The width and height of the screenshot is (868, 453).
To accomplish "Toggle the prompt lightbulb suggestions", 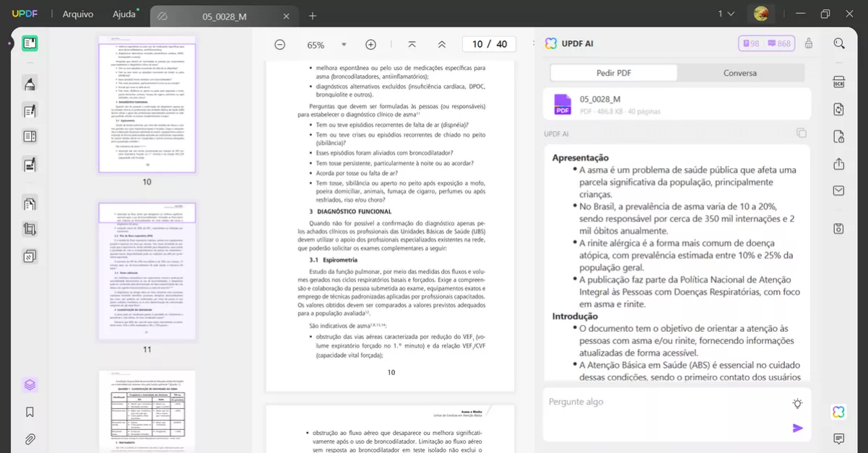I will coord(797,403).
